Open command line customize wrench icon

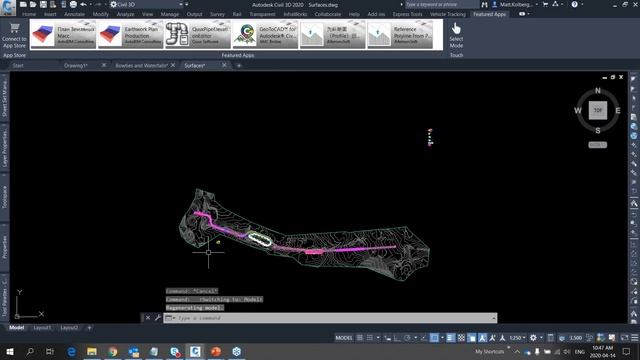[158, 318]
